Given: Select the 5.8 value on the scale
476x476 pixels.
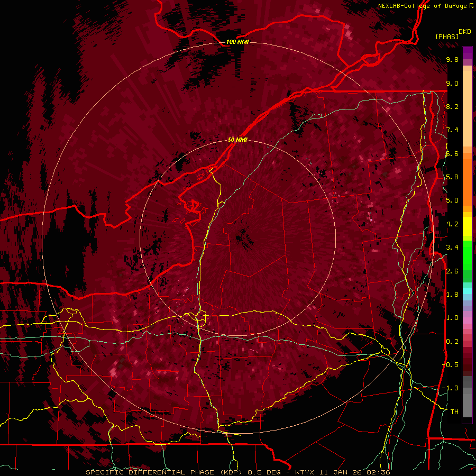Looking at the screenshot, I should (452, 177).
